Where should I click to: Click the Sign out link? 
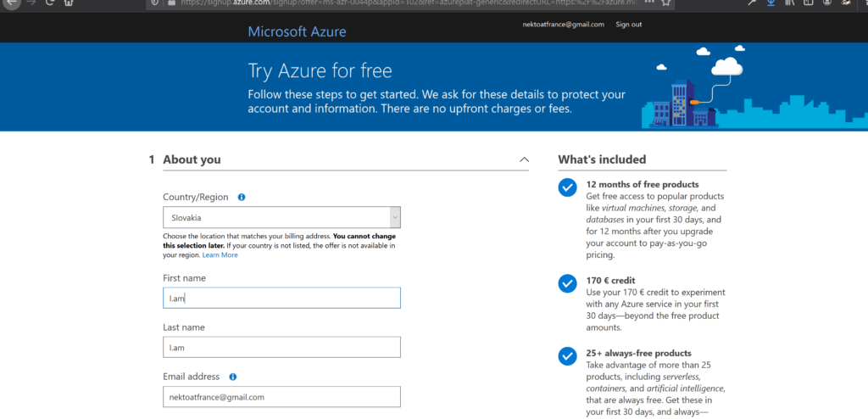tap(628, 25)
